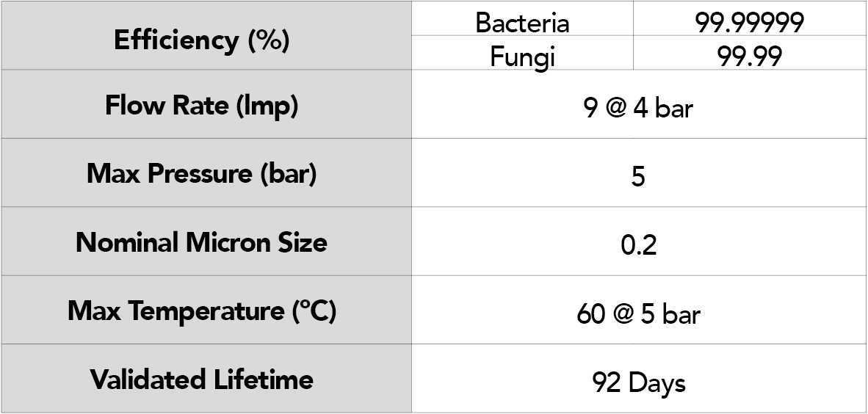Click the Efficiency (%) header cell
The height and width of the screenshot is (414, 868).
tap(206, 35)
